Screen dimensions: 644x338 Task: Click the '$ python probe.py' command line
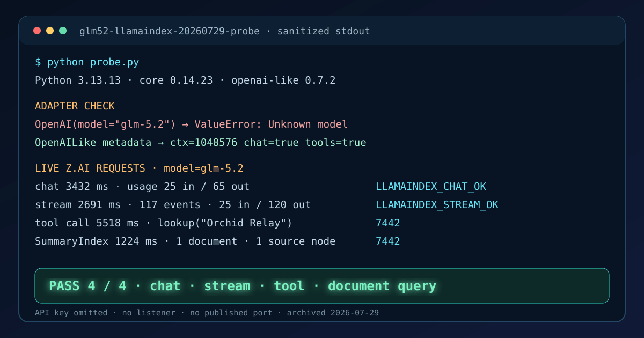[x=87, y=62]
